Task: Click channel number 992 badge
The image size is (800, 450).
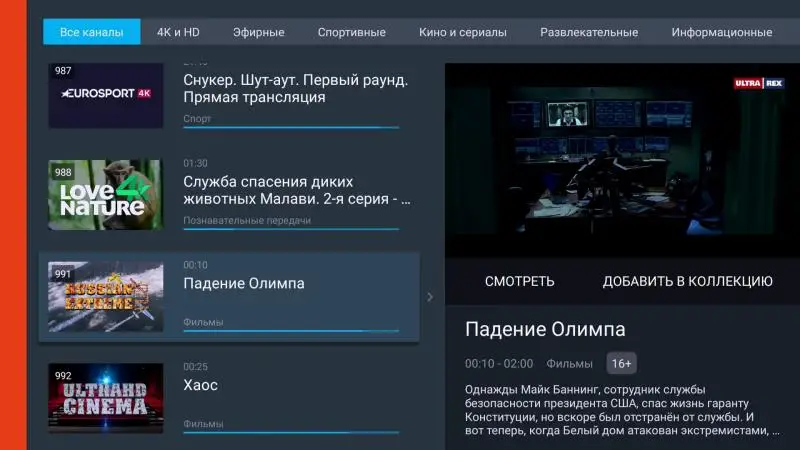Action: tap(63, 376)
